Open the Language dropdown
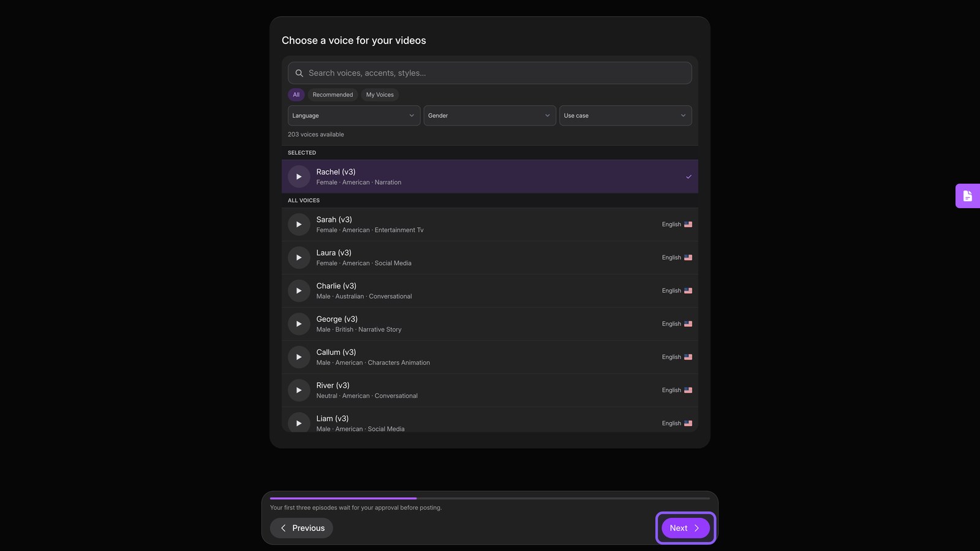980x551 pixels. click(354, 116)
